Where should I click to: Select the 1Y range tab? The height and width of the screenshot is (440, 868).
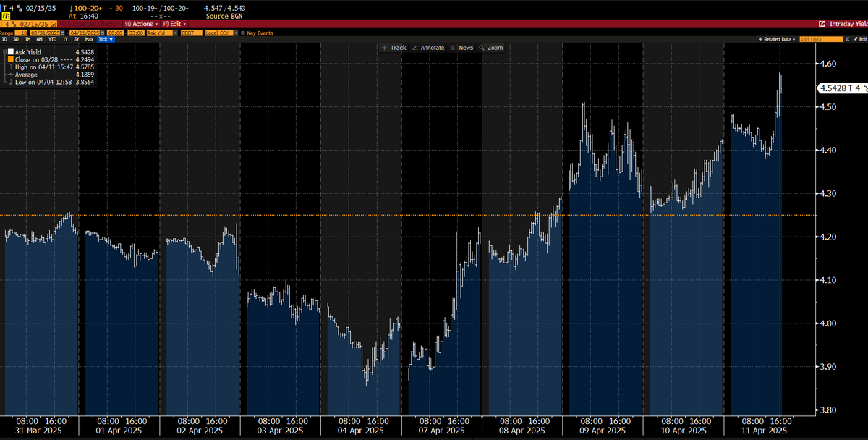coord(65,39)
